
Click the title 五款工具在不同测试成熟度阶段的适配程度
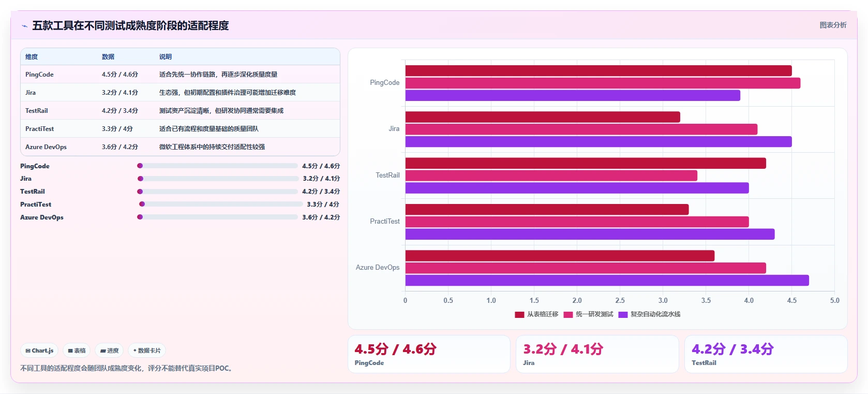(x=130, y=26)
